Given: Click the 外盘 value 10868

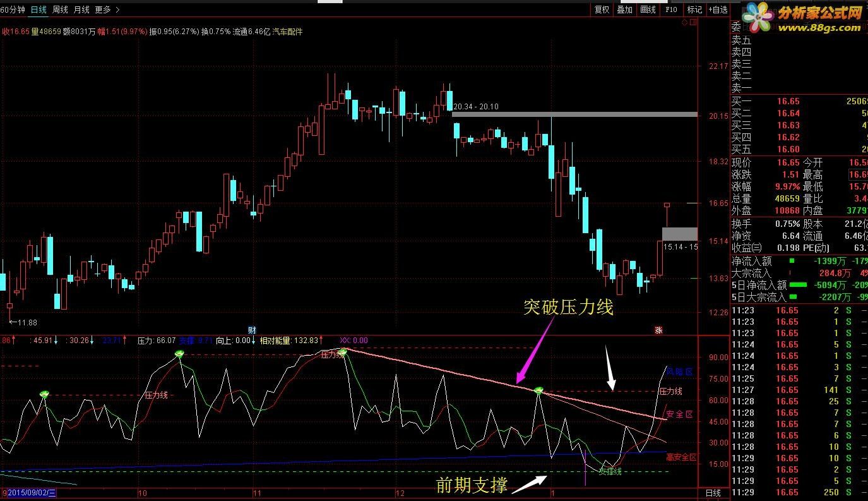Looking at the screenshot, I should (x=787, y=211).
